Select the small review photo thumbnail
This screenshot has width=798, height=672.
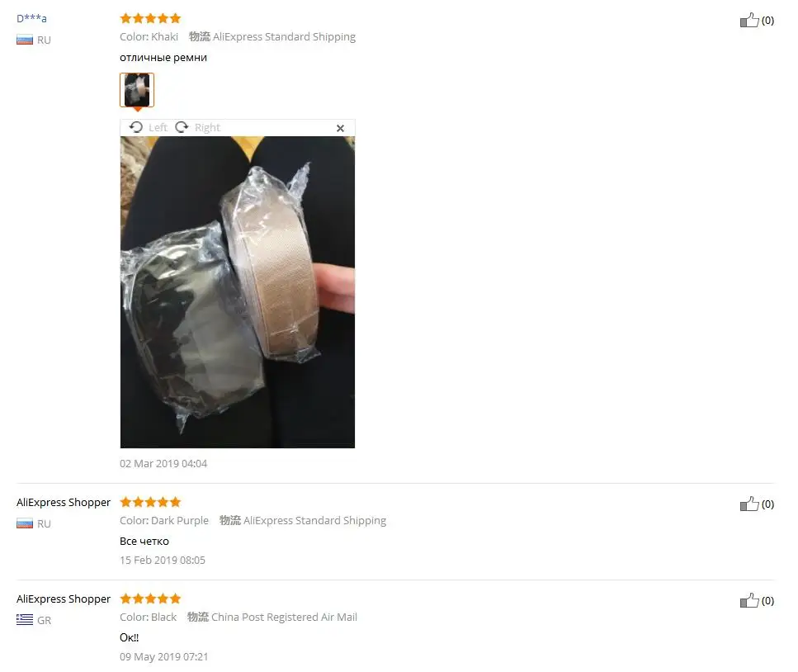137,90
